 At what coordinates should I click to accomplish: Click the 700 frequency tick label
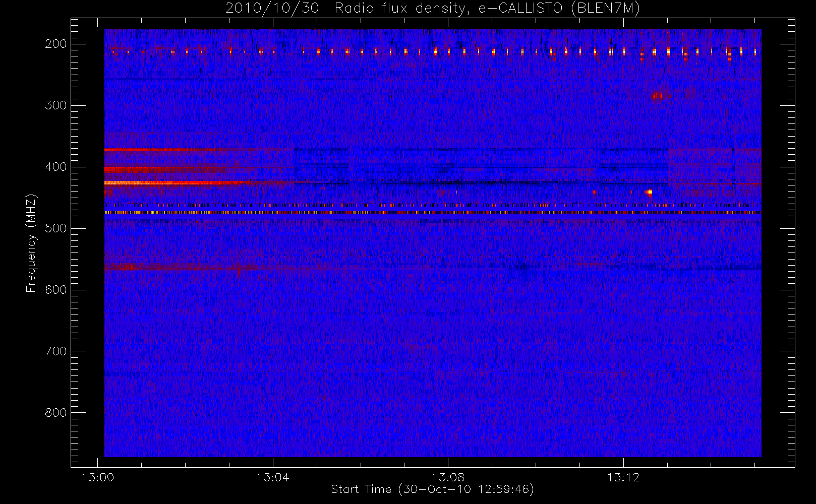tap(56, 351)
